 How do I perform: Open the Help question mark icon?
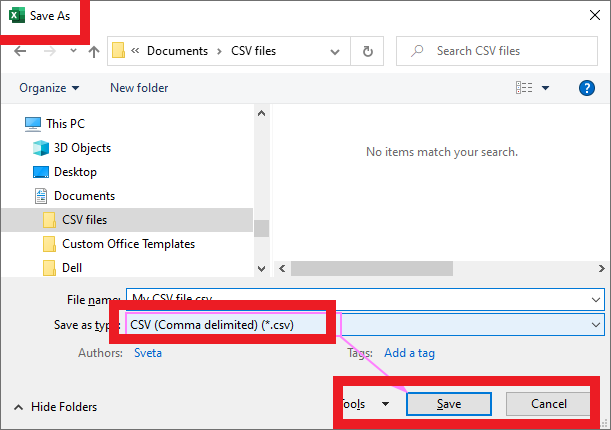(x=587, y=88)
